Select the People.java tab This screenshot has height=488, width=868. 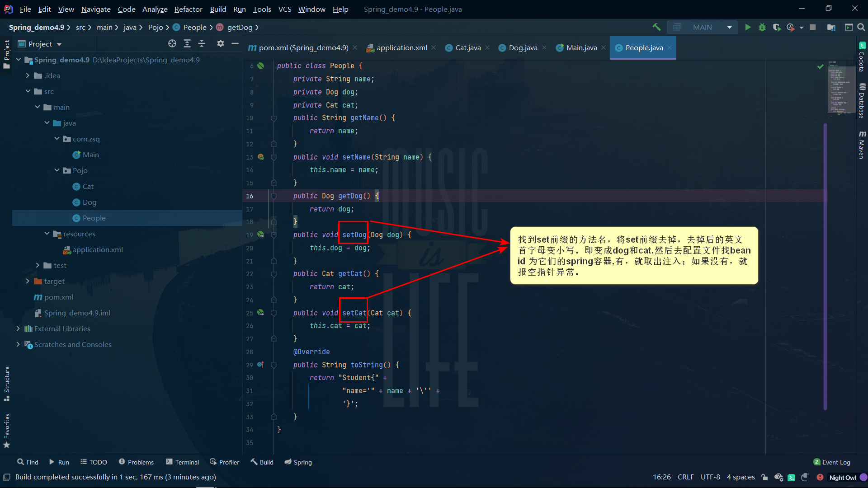[x=643, y=47]
